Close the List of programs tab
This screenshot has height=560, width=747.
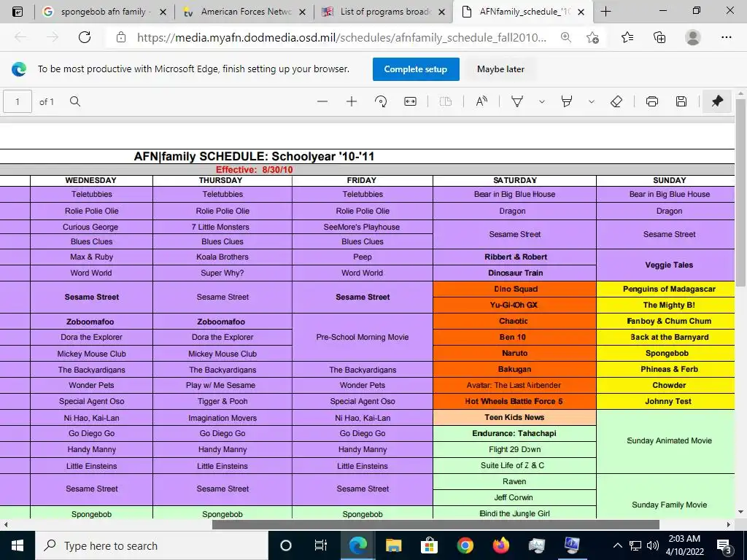click(x=441, y=12)
